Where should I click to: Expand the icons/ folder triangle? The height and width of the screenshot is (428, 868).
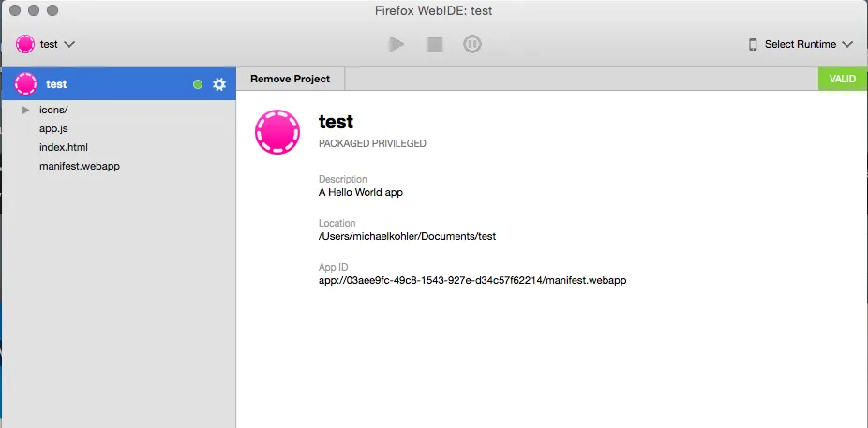point(25,110)
